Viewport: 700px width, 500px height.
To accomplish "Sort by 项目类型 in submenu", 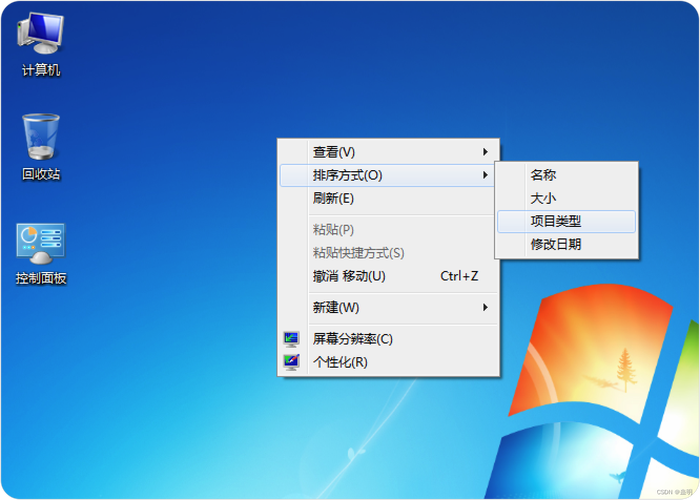I will tap(567, 221).
